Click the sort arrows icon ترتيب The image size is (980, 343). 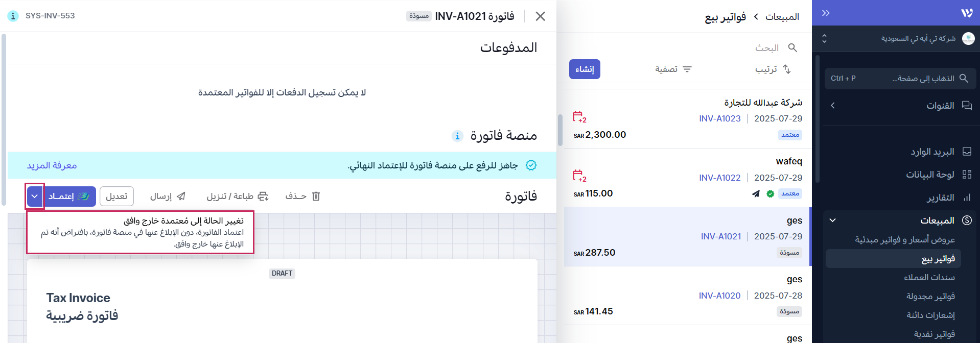[x=787, y=69]
